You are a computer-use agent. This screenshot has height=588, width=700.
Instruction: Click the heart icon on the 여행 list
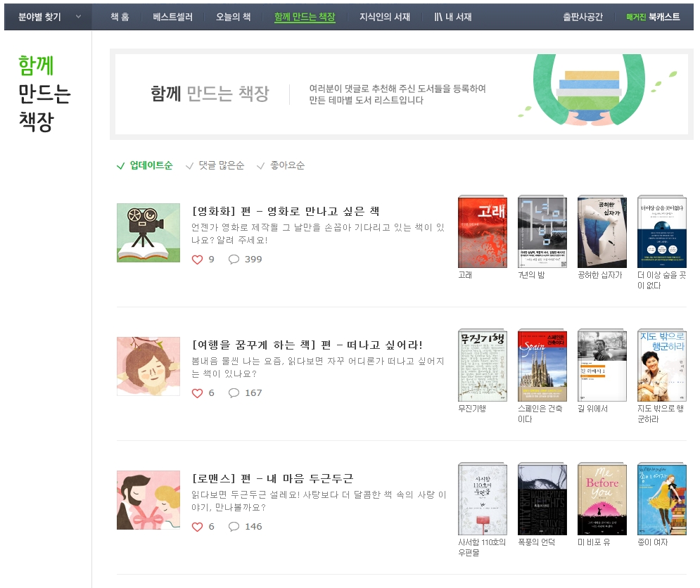click(x=197, y=393)
